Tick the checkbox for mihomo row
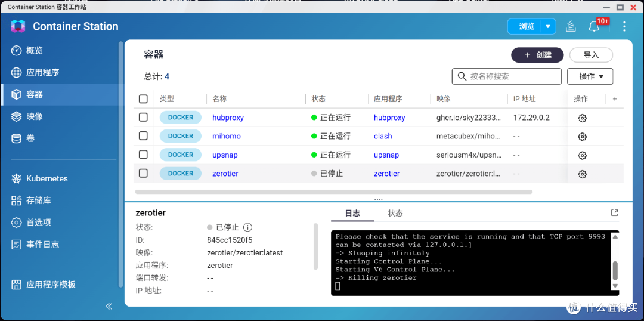Screen dimensions: 644x321 point(143,136)
